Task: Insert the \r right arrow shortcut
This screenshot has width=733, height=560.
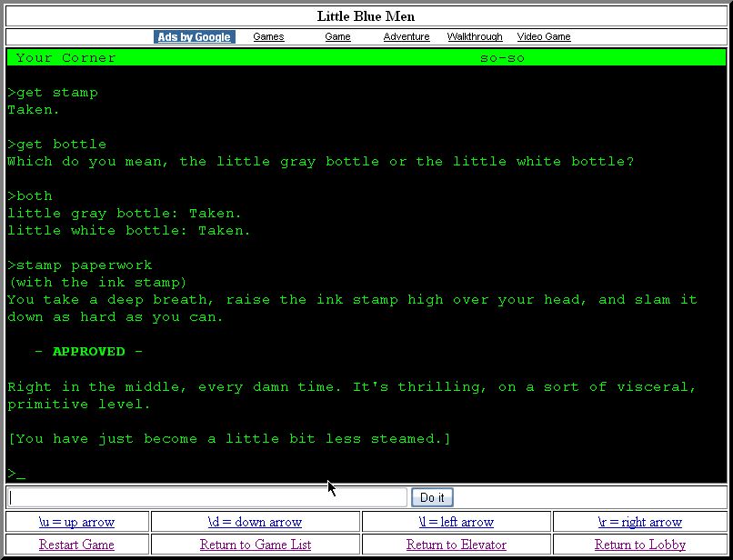Action: pos(639,522)
